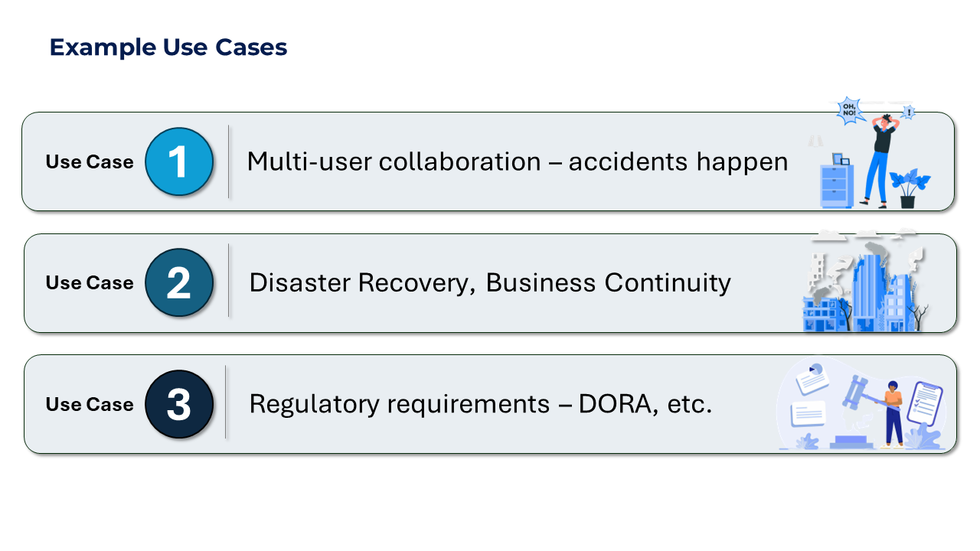Click the vertical divider line in first banner

click(229, 161)
